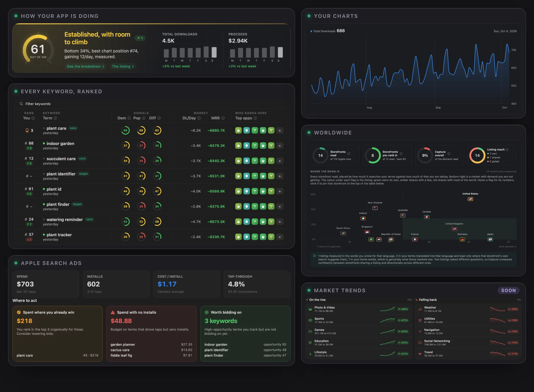Click the United States flag in the Worldwide chart
The image size is (534, 392).
coord(470,199)
